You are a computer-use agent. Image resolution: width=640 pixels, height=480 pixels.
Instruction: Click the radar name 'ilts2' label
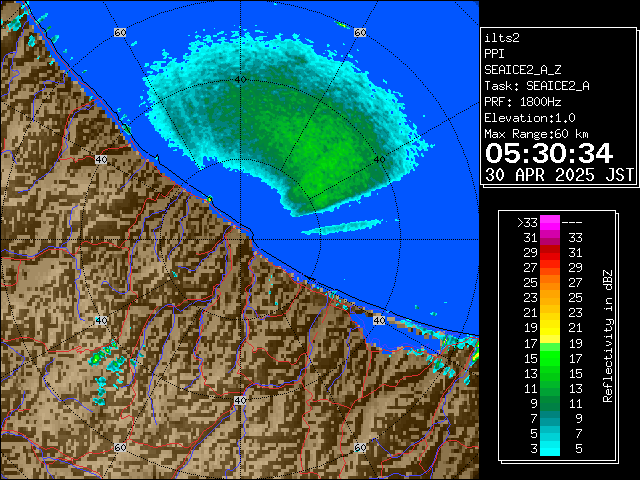point(502,38)
